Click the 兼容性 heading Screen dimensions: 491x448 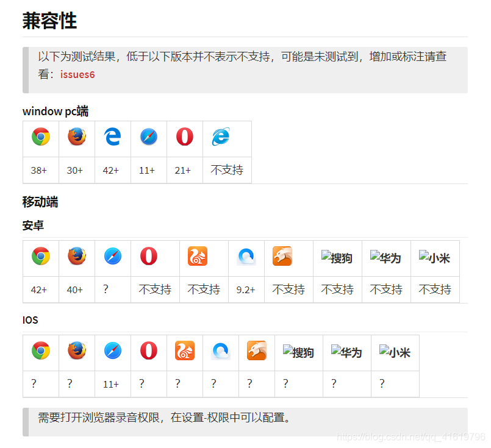49,21
